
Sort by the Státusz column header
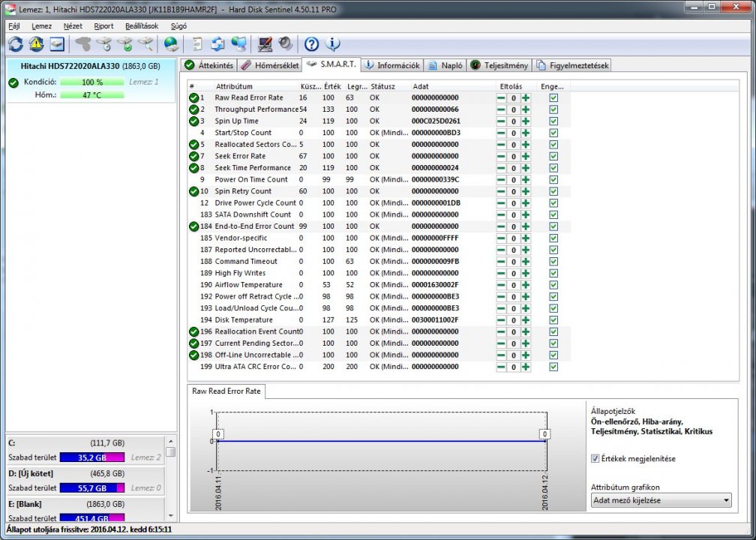388,86
